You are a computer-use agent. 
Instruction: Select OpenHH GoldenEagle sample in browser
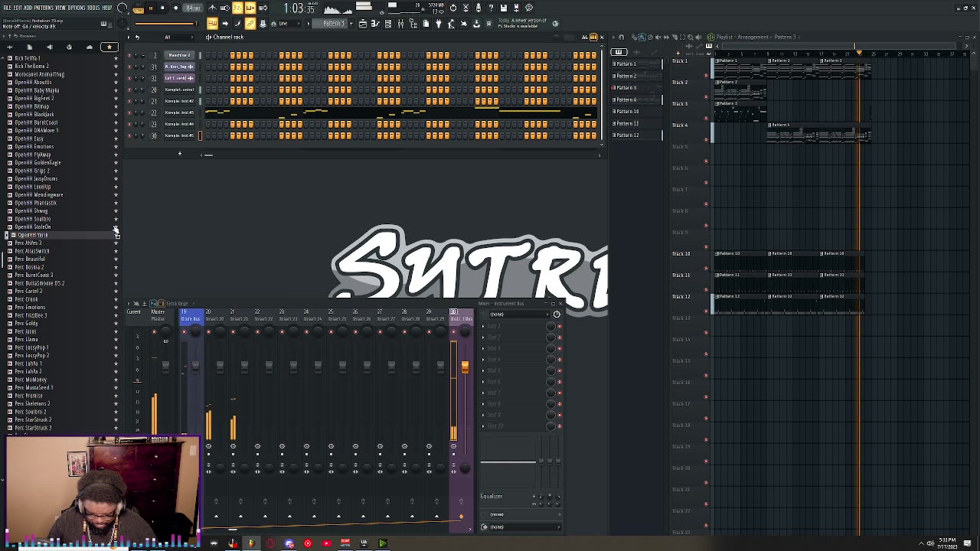coord(38,162)
